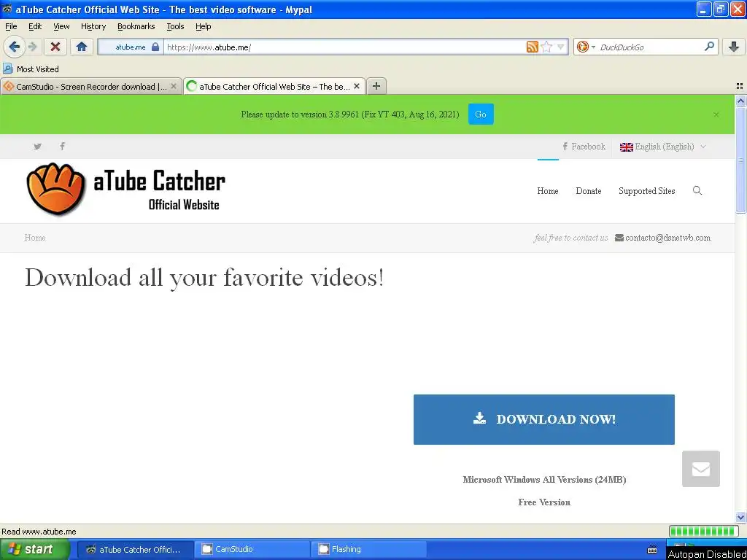Click the search magnifier in search box
The width and height of the screenshot is (747, 560).
point(709,47)
